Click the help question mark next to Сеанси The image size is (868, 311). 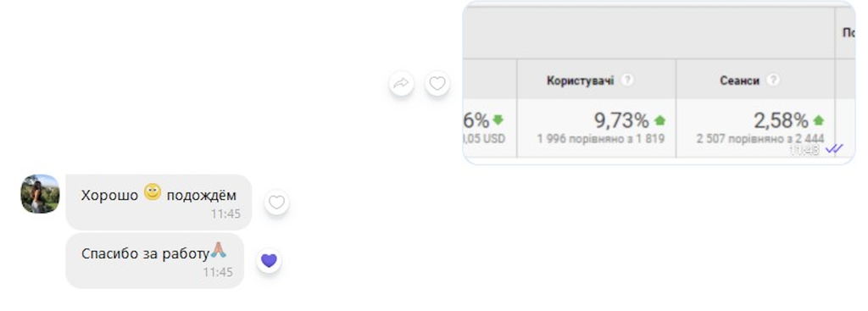773,81
